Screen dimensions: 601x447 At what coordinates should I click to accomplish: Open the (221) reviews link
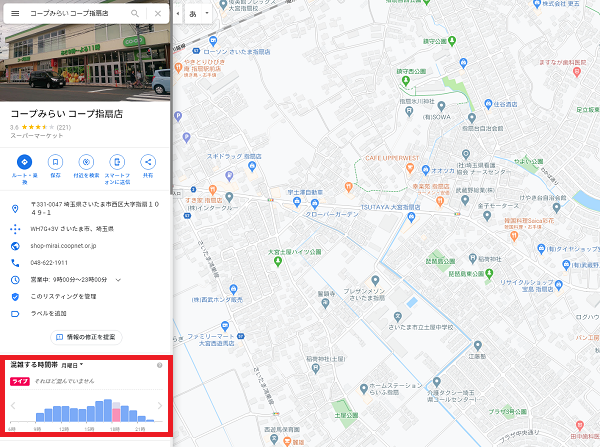pyautogui.click(x=64, y=127)
